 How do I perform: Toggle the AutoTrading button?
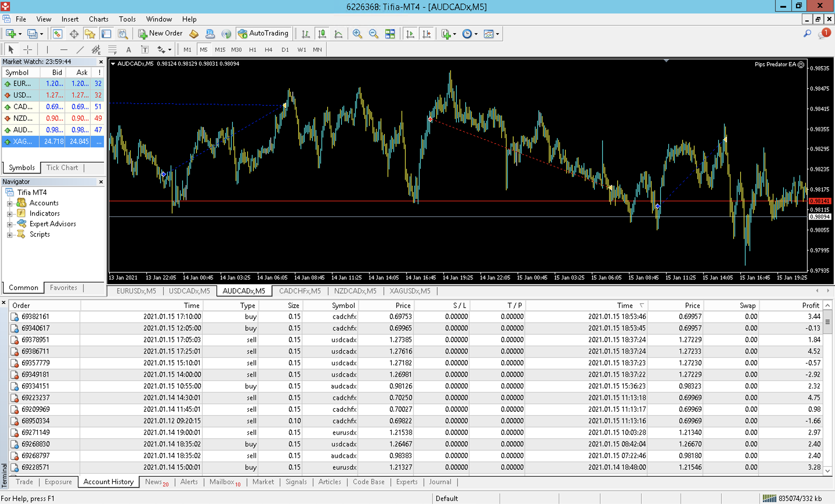(264, 33)
